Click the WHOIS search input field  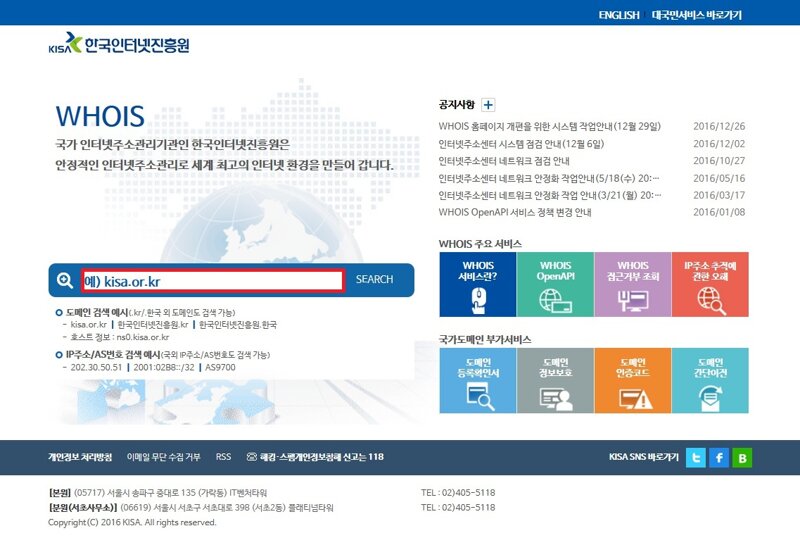[x=213, y=281]
